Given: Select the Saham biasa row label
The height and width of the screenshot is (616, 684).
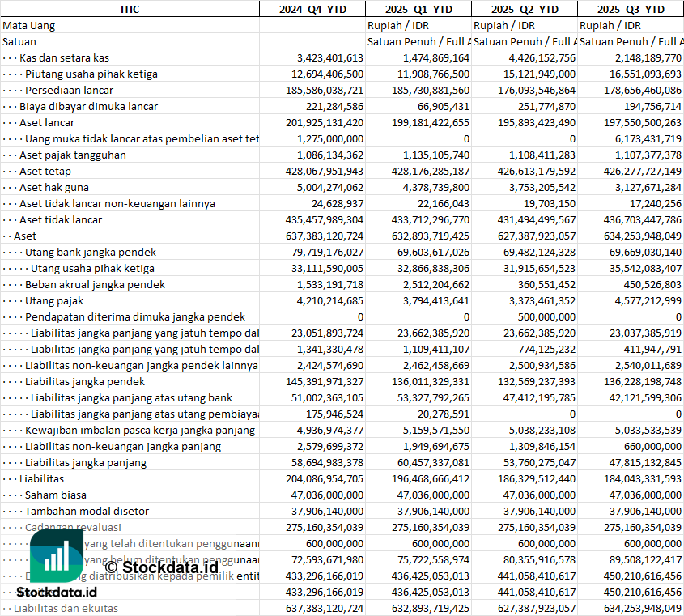Looking at the screenshot, I should [55, 494].
